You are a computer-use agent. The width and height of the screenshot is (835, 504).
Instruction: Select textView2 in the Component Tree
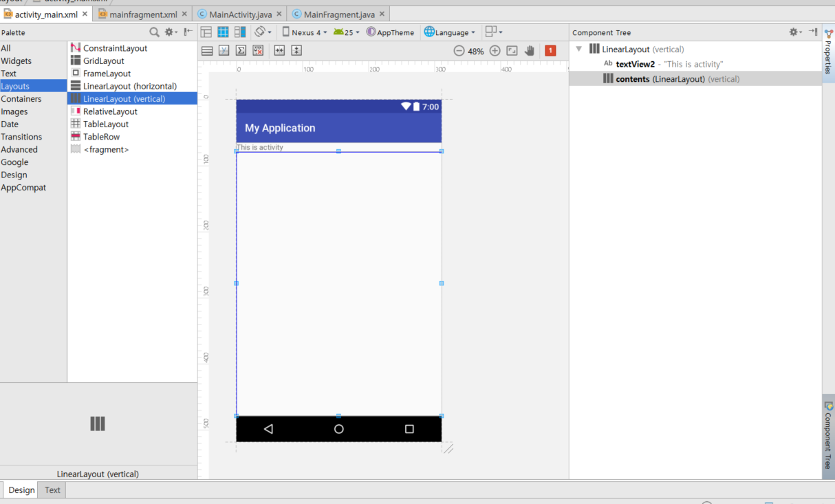[635, 64]
